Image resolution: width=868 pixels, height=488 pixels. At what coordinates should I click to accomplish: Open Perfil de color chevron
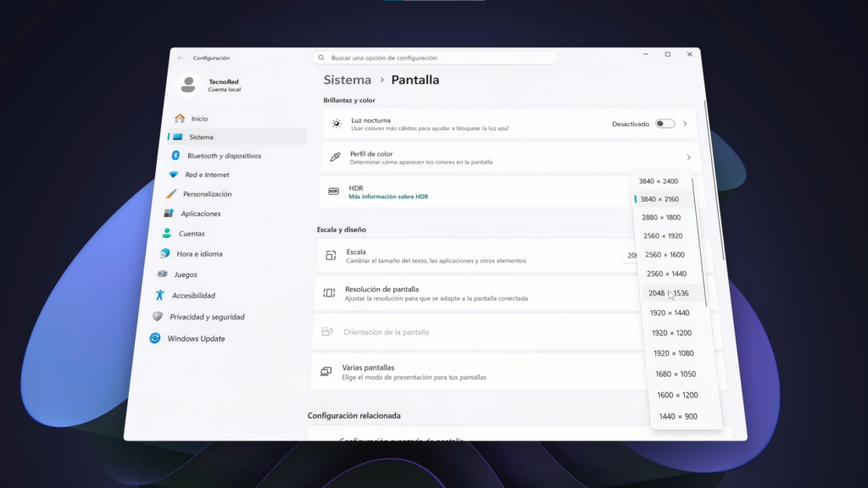pos(688,158)
